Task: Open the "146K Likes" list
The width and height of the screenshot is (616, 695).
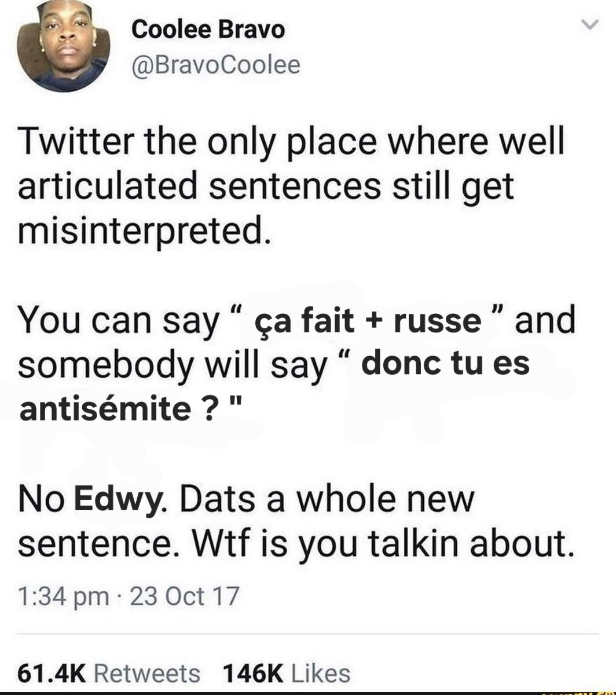Action: (x=286, y=673)
